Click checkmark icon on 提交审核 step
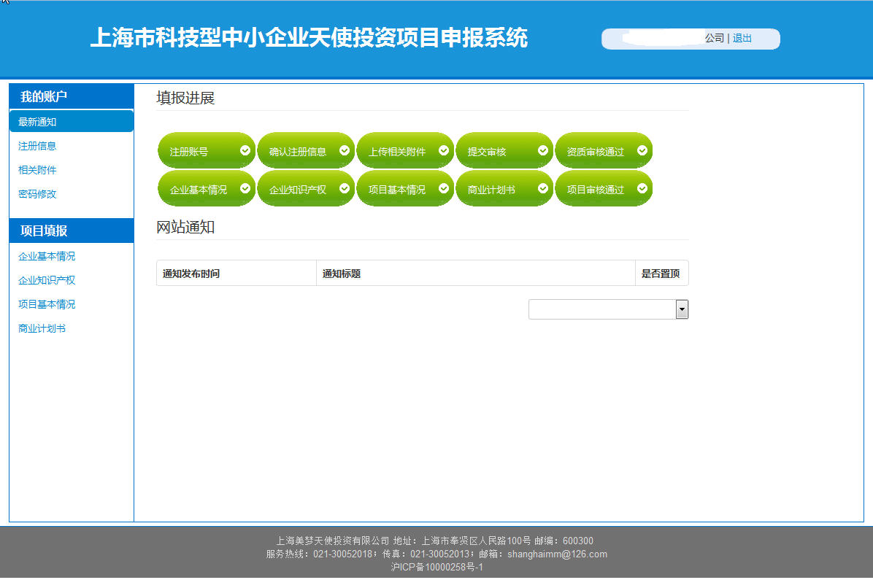The width and height of the screenshot is (873, 588). click(x=543, y=150)
